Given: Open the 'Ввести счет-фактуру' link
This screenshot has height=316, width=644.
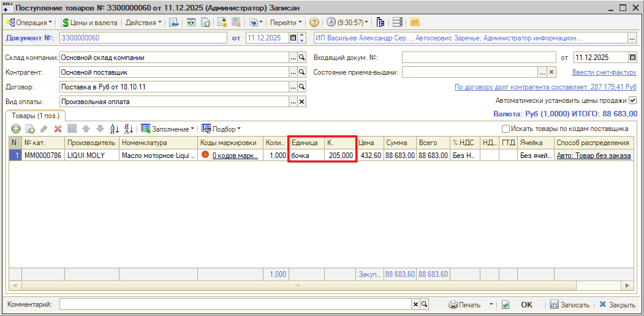Looking at the screenshot, I should coord(604,72).
